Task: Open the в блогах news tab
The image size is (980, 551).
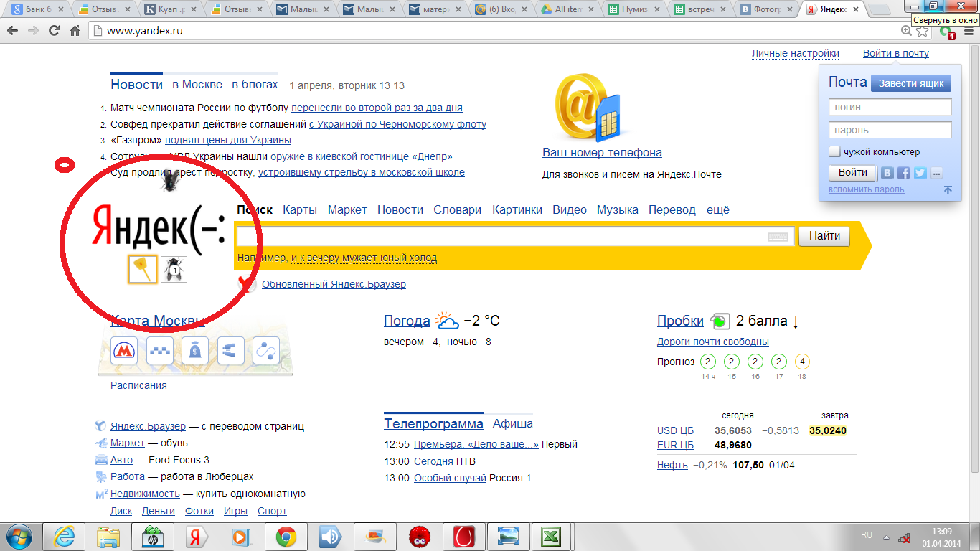Action: 255,85
